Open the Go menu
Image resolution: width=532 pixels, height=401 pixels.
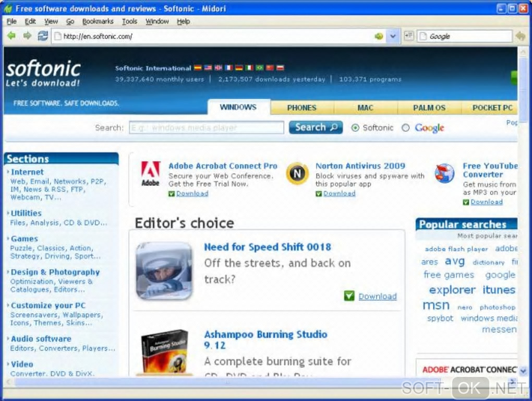click(70, 21)
